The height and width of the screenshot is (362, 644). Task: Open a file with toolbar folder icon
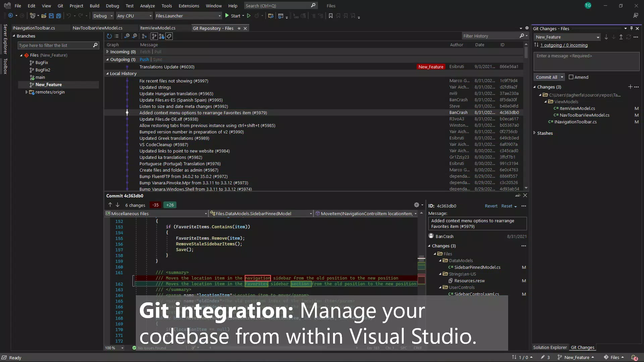pyautogui.click(x=44, y=16)
